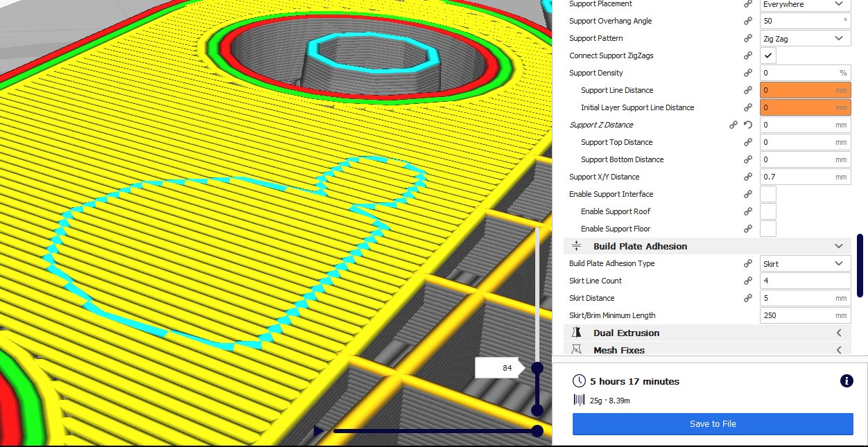Click Initial Layer Support Line Distance field
This screenshot has height=447, width=868.
click(x=806, y=107)
